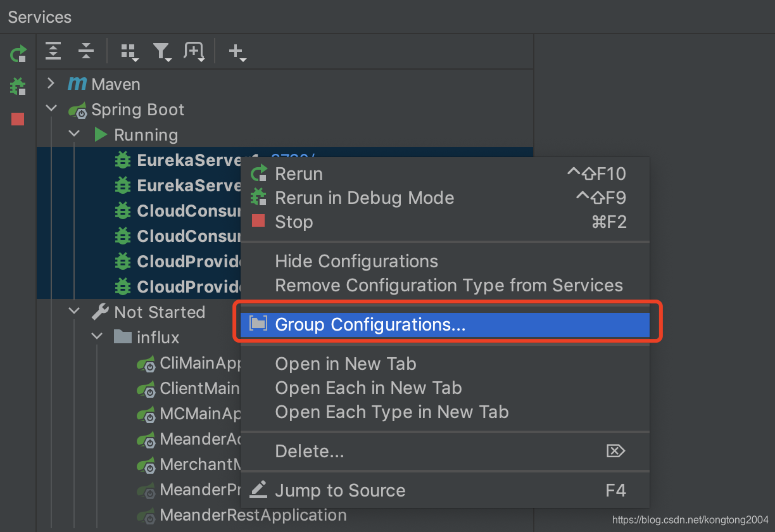The width and height of the screenshot is (775, 532).
Task: Collapse the Running group
Action: [74, 134]
